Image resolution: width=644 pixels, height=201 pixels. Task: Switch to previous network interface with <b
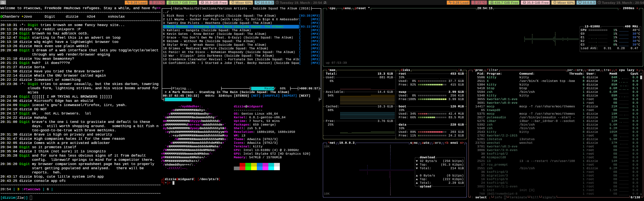click(447, 143)
